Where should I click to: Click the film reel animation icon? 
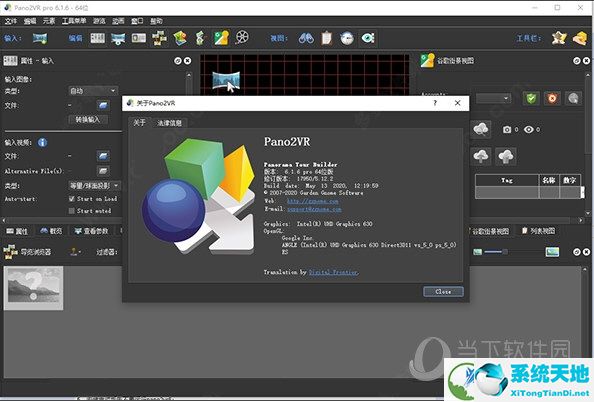pos(242,38)
